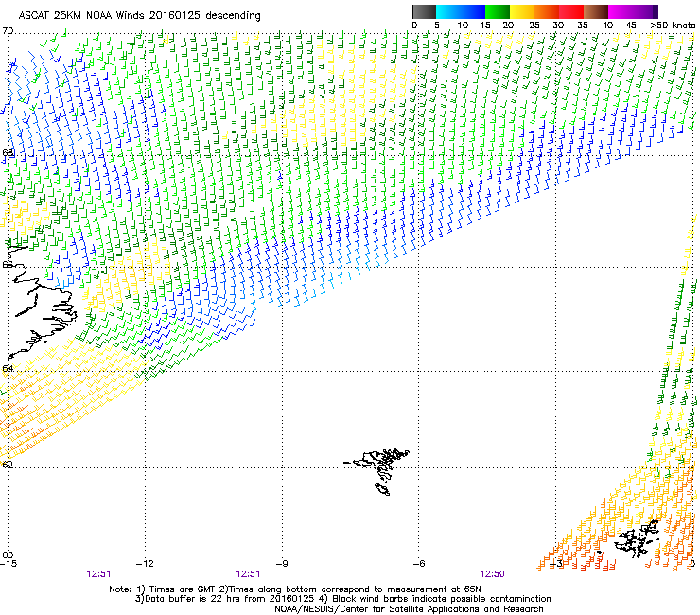Click the longitude label '-6'
This screenshot has width=700, height=615.
click(x=419, y=564)
